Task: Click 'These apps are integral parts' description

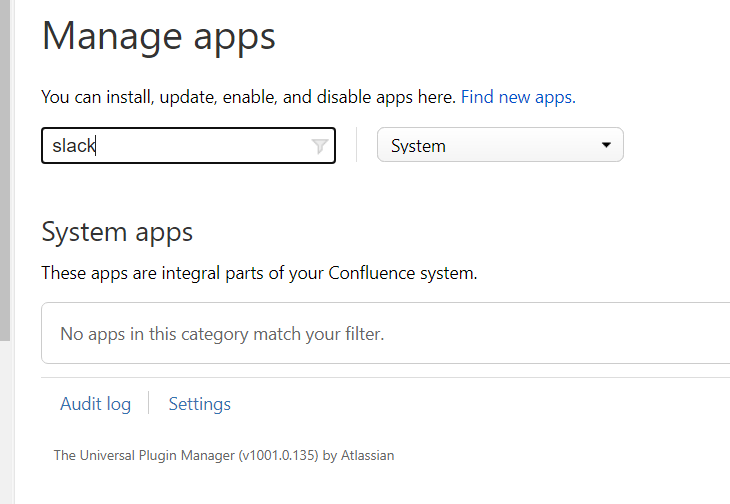Action: (259, 273)
